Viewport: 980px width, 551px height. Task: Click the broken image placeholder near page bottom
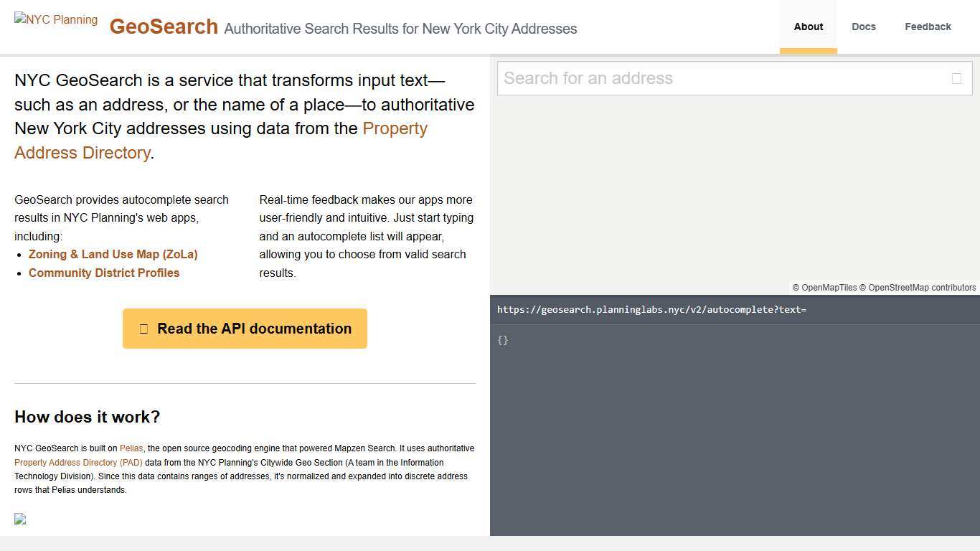[x=20, y=519]
